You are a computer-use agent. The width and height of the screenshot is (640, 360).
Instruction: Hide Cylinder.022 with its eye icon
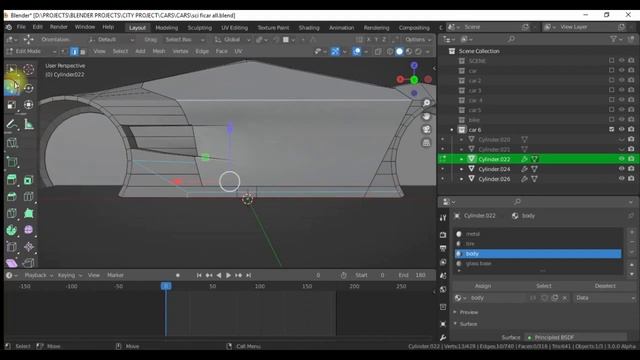(621, 159)
